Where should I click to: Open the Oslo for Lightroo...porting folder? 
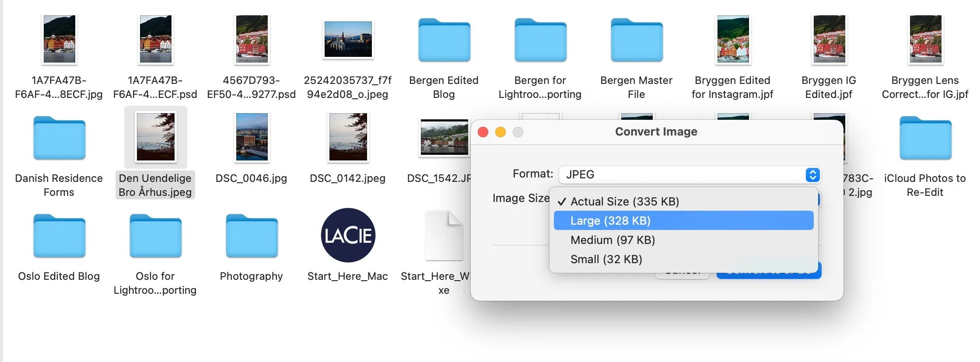click(155, 236)
